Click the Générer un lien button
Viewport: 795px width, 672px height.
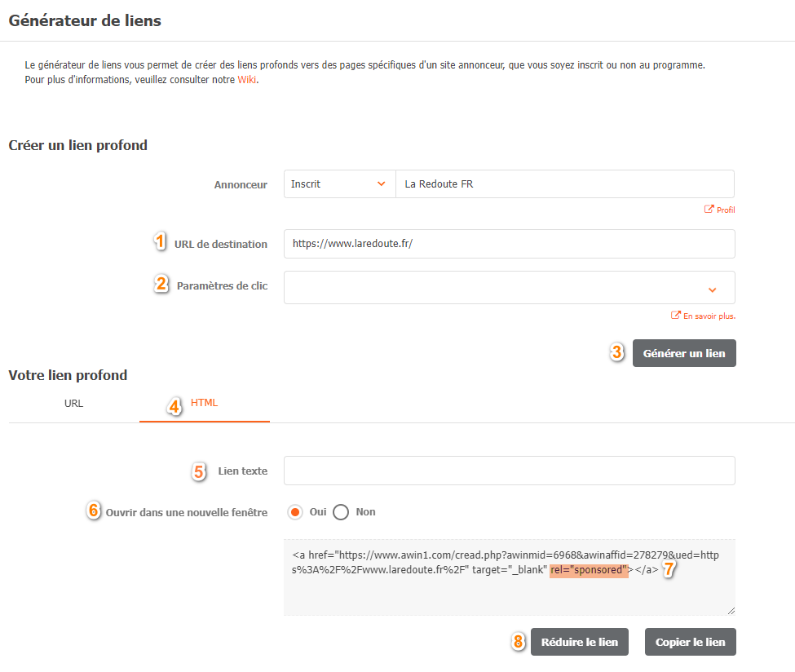(684, 353)
